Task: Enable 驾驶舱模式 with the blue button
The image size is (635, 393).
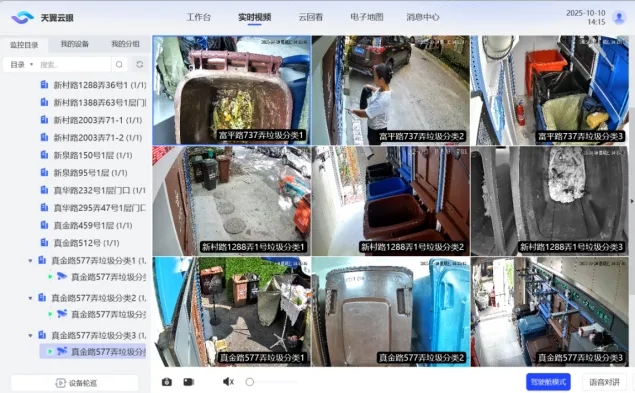Action: 548,382
